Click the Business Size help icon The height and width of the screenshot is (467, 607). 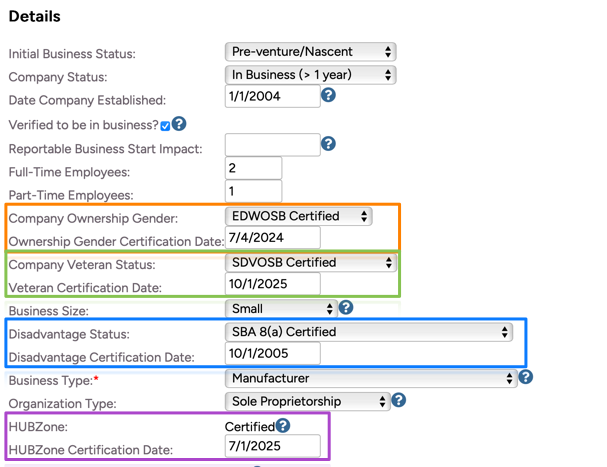click(x=346, y=308)
